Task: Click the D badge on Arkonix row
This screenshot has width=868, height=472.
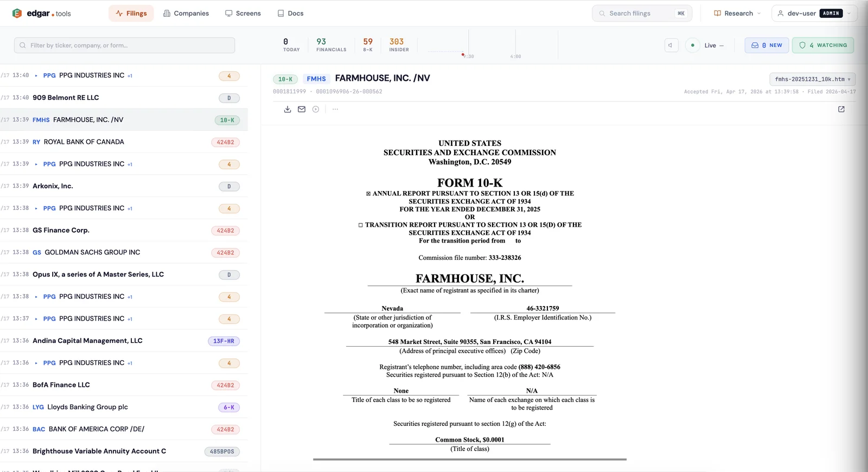Action: [x=229, y=187]
